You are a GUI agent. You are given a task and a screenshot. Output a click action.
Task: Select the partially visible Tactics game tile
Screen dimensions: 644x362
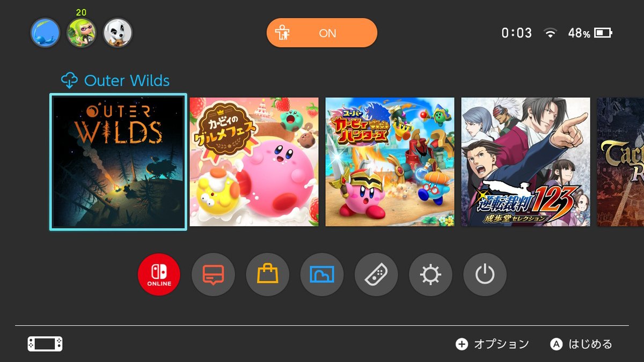620,162
